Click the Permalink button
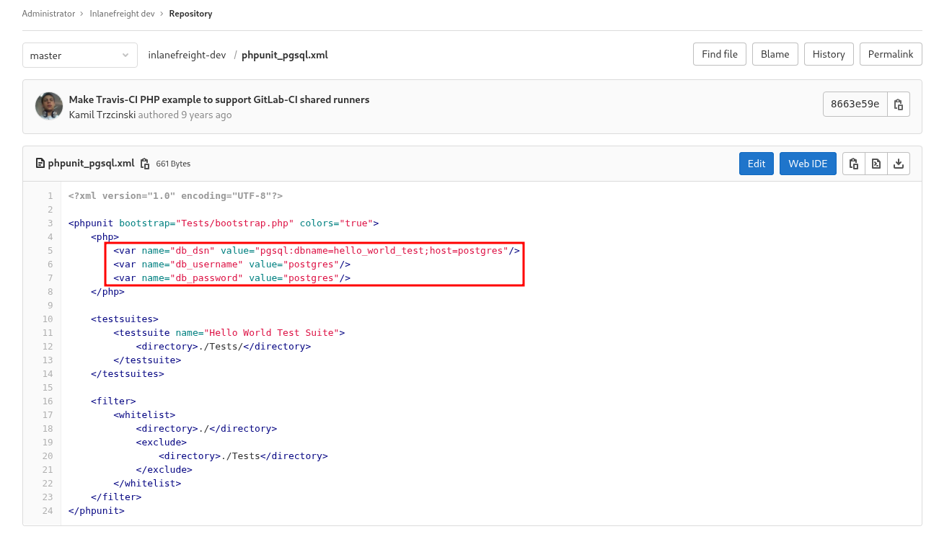Image resolution: width=939 pixels, height=560 pixels. (x=891, y=54)
